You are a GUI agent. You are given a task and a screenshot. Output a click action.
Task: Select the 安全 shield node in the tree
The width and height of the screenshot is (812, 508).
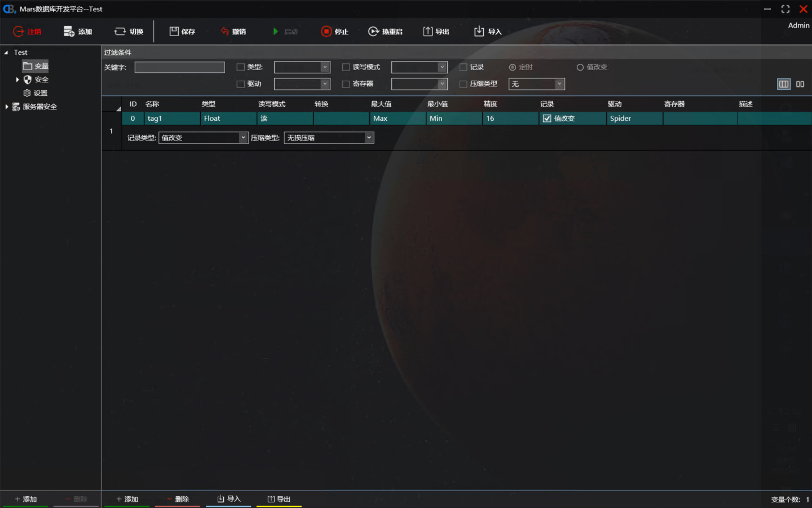(x=36, y=80)
